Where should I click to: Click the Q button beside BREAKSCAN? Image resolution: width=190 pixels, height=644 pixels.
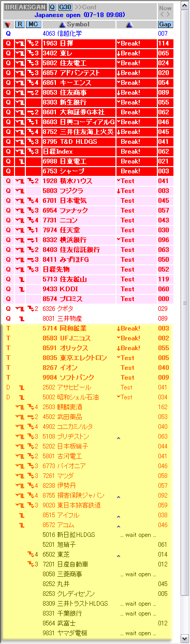(x=52, y=7)
